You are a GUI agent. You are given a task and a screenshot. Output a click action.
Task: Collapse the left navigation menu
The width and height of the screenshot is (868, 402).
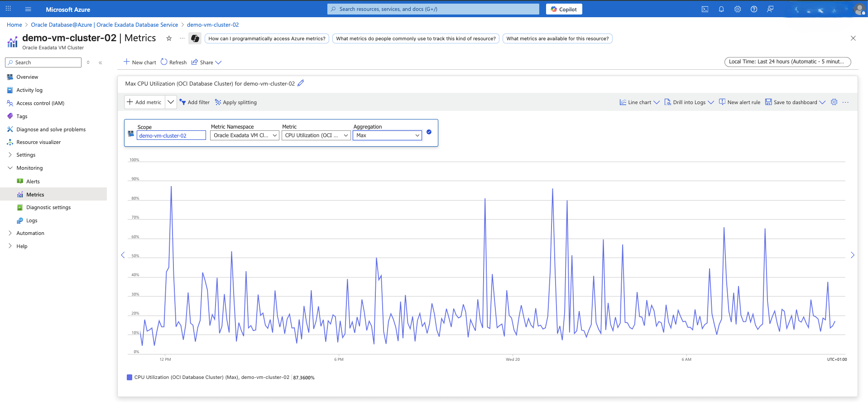point(101,62)
